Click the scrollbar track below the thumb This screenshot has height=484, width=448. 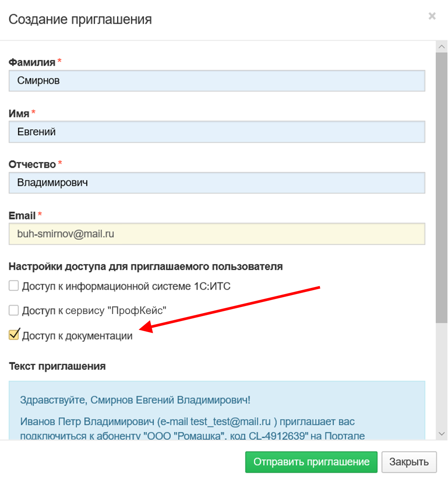(440, 375)
